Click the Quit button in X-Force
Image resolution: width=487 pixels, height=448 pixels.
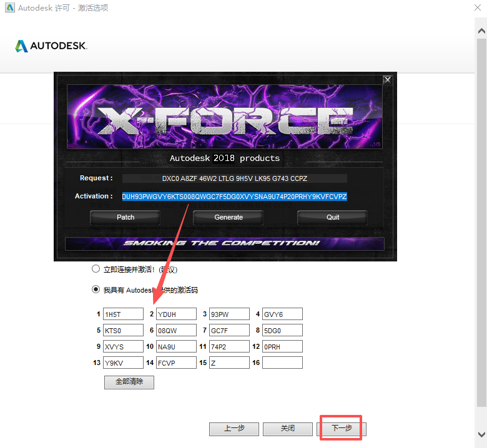[332, 217]
